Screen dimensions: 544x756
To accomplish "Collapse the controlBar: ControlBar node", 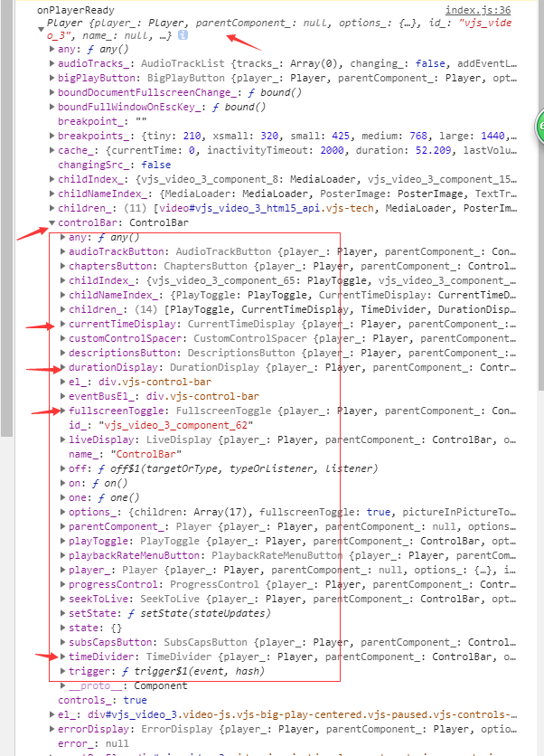I will tap(52, 222).
